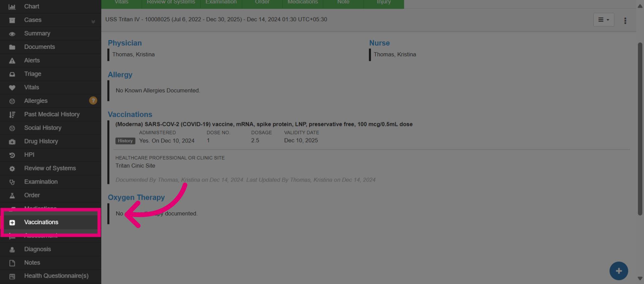
Task: Click the Summary eye icon
Action: 12,34
